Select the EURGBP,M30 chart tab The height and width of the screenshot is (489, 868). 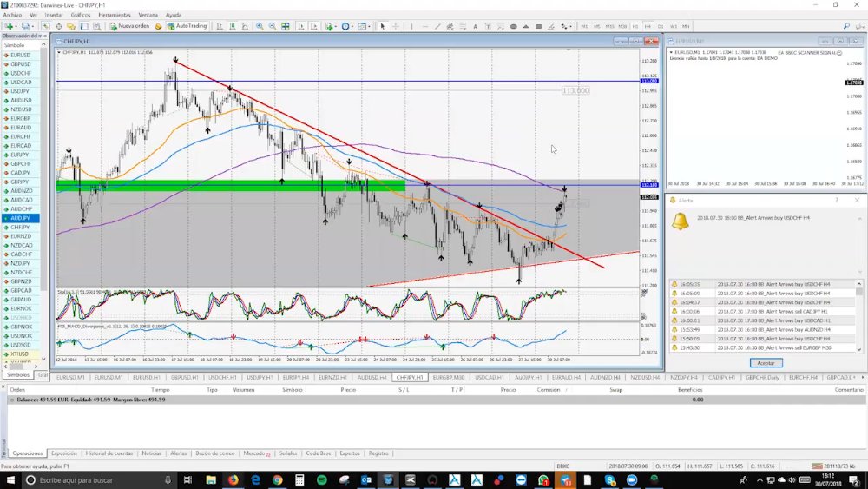(449, 377)
